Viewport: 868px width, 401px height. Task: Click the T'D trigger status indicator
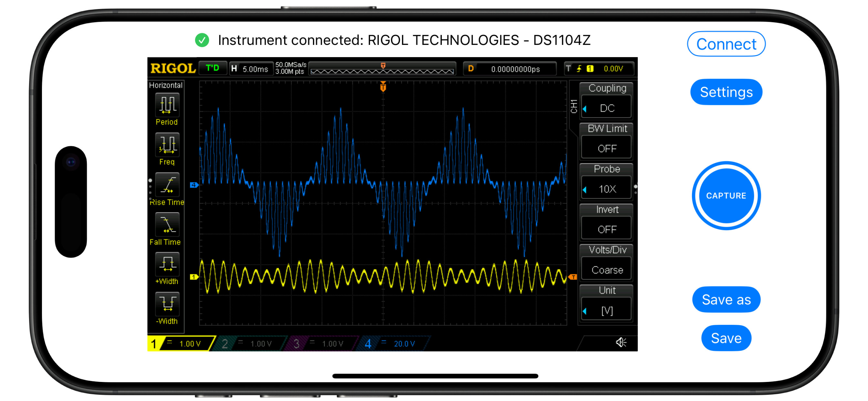[x=212, y=68]
